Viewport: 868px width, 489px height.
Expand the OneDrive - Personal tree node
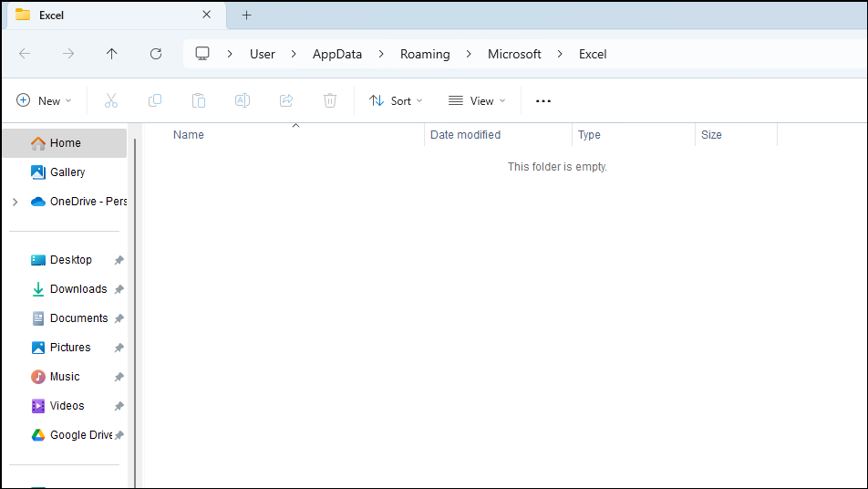pos(15,203)
